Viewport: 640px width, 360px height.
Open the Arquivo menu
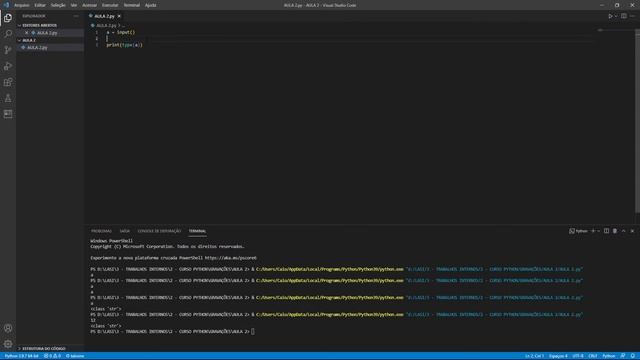[22, 5]
